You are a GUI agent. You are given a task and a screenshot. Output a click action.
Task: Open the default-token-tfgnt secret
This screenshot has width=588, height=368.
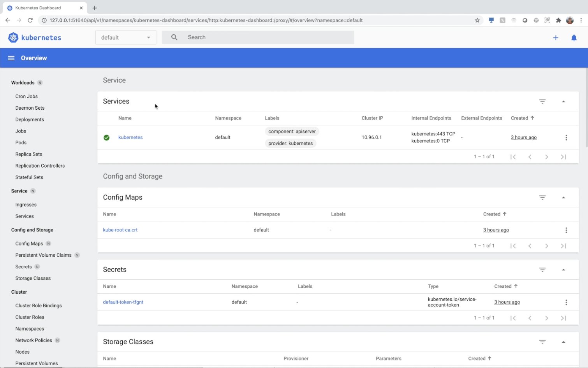pyautogui.click(x=123, y=302)
